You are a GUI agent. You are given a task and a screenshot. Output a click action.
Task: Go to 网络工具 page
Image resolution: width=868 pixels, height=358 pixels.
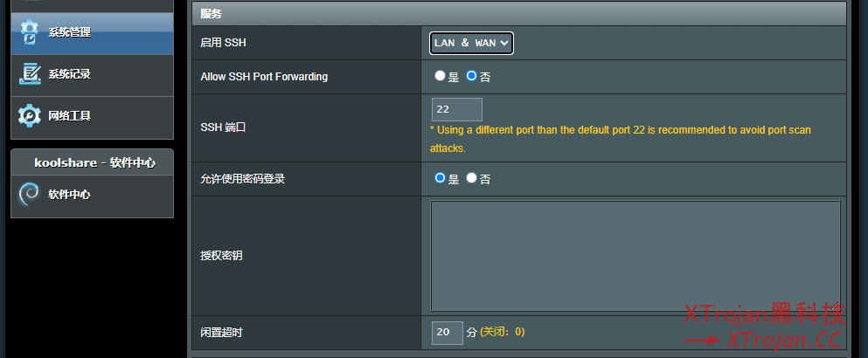tap(70, 115)
